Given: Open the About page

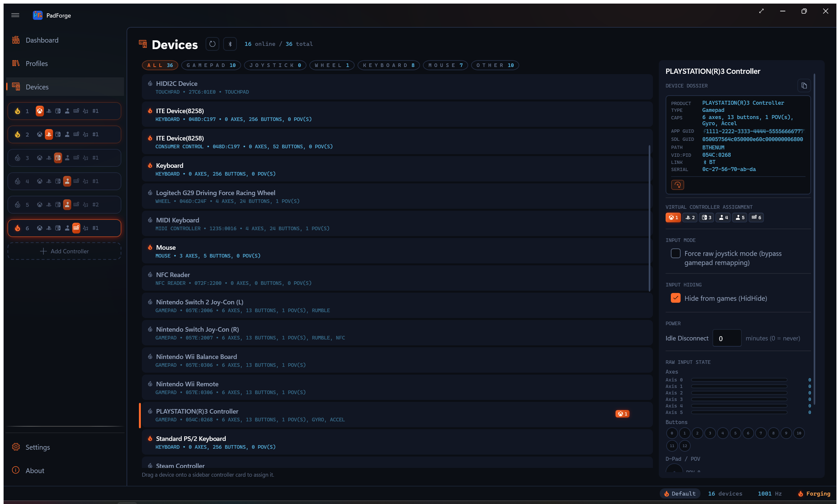Looking at the screenshot, I should click(x=65, y=471).
